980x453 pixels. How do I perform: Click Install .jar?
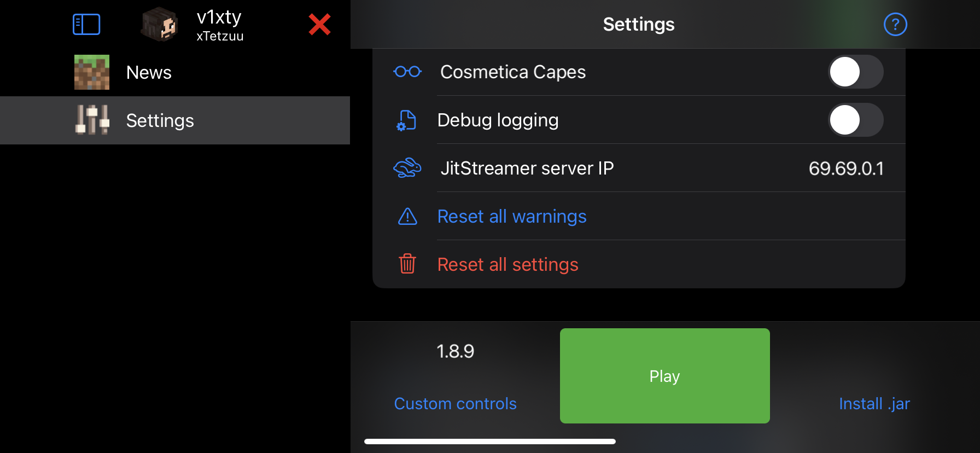(874, 403)
